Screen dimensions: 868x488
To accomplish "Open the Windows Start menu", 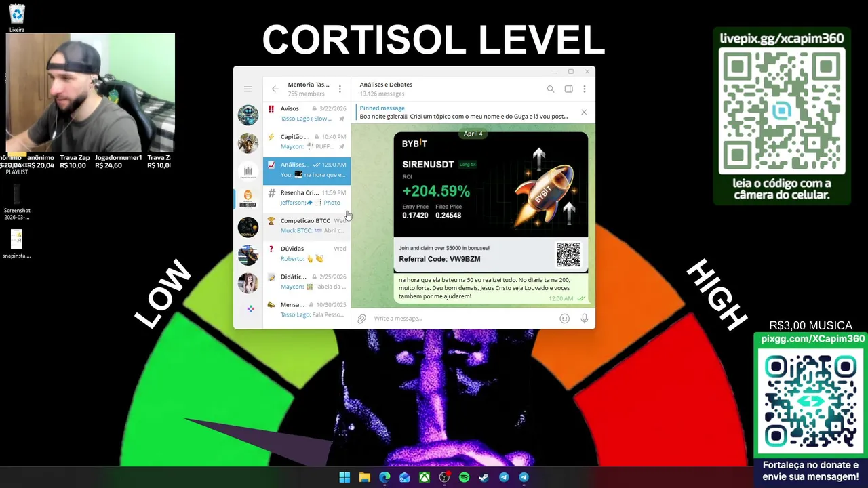I will (x=344, y=477).
